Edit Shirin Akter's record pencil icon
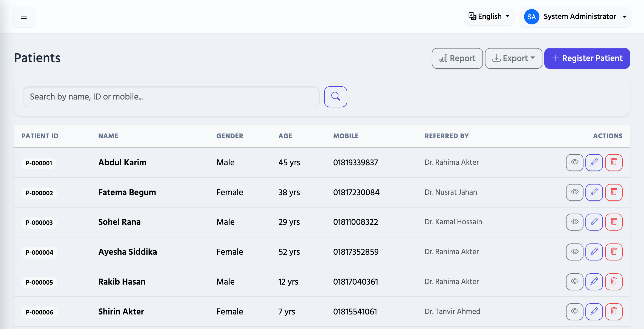 (594, 311)
